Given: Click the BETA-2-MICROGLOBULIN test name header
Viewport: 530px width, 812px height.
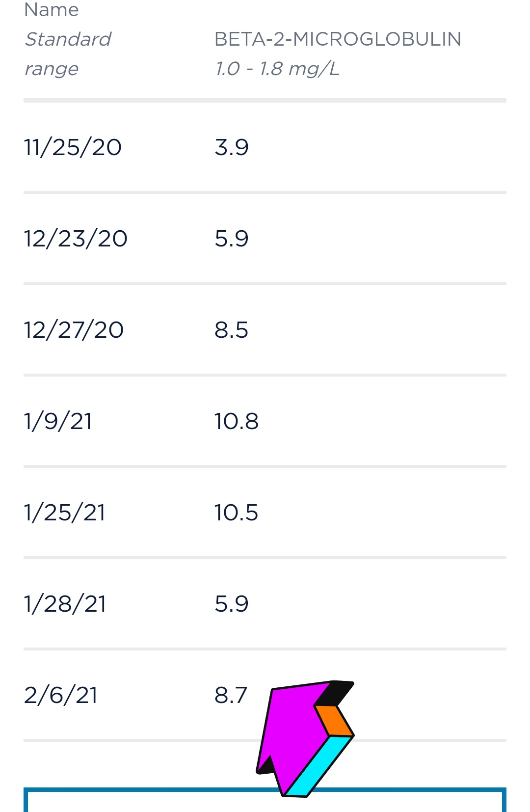Looking at the screenshot, I should point(338,39).
